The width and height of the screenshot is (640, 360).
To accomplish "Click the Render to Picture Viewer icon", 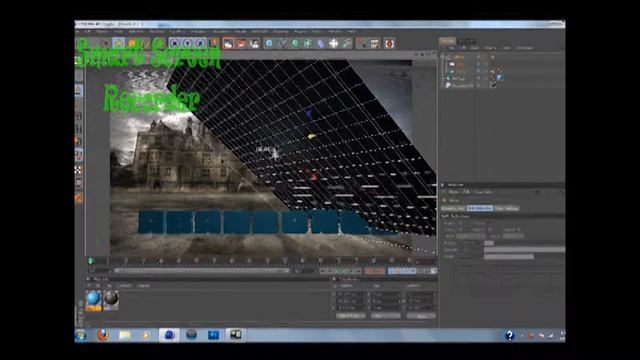I will click(x=242, y=43).
